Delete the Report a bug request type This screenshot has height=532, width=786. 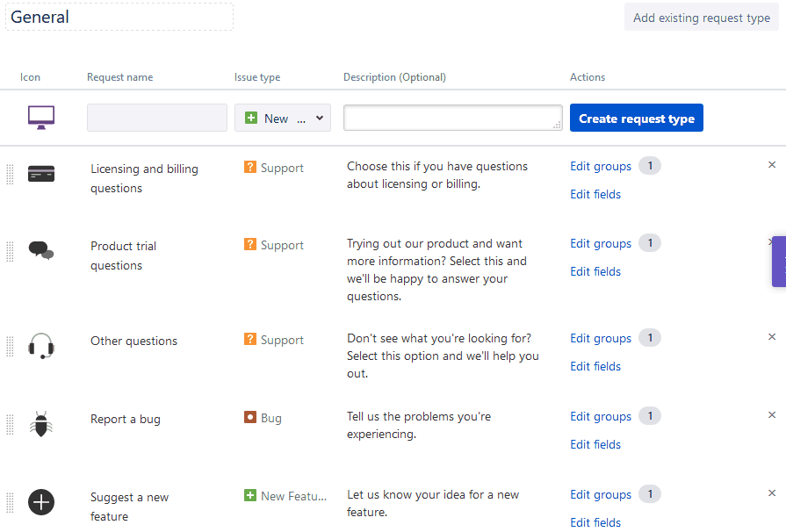[x=772, y=415]
